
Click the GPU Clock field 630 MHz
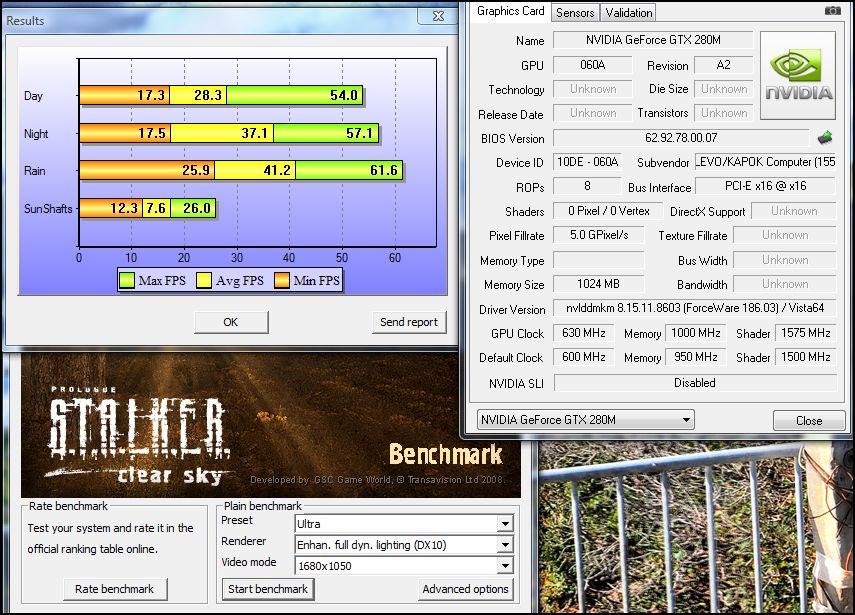tap(583, 333)
